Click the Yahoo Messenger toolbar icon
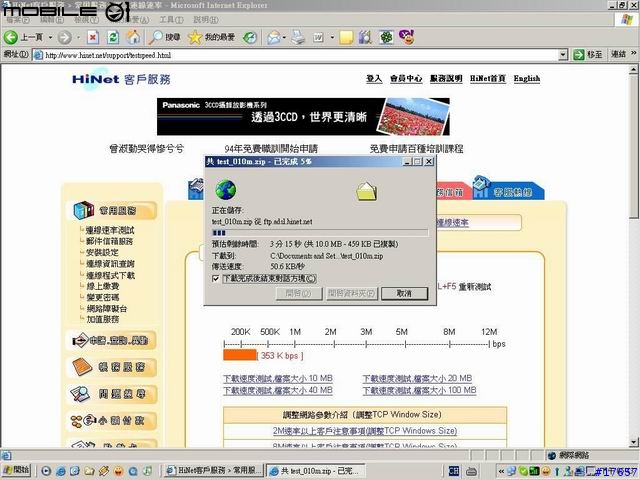This screenshot has height=480, width=640. coord(407,37)
